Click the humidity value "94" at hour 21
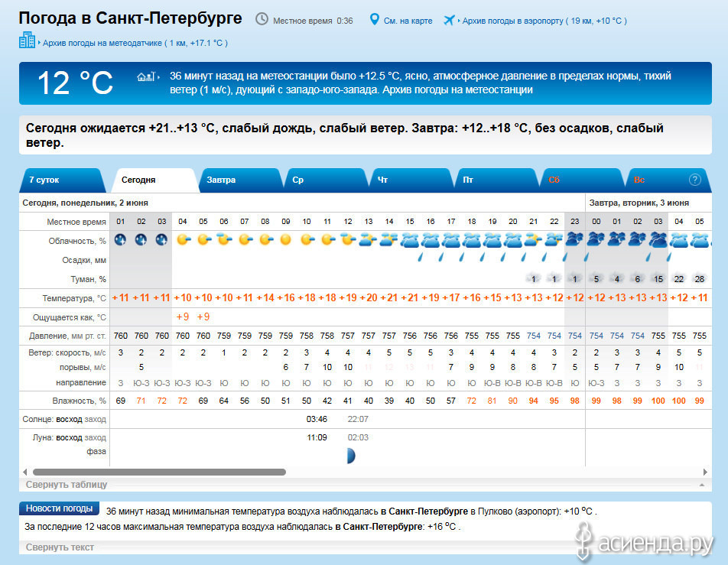Screen dimensions: 728x565 pyautogui.click(x=534, y=401)
